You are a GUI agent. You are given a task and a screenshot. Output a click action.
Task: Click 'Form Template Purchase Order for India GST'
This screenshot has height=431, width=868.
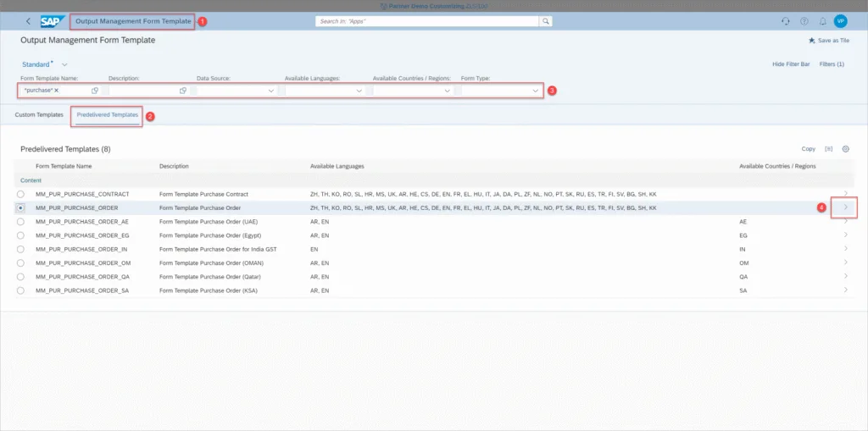[x=218, y=249]
